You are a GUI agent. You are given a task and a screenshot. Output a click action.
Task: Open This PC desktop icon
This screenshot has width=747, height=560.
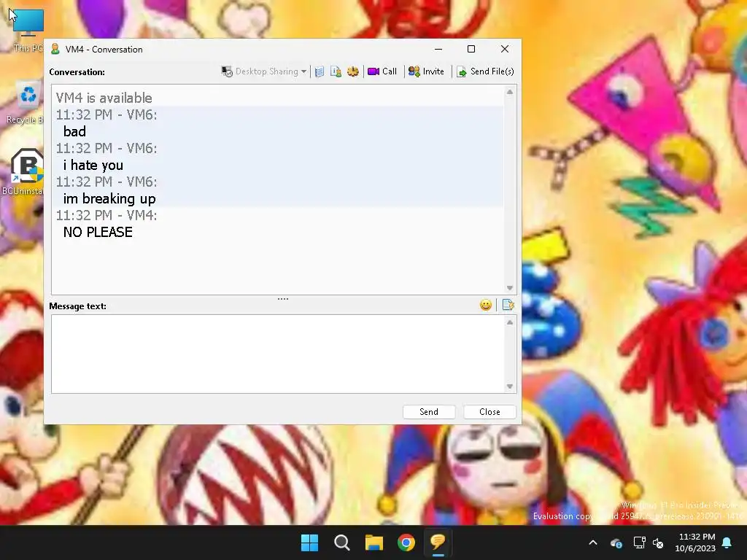pyautogui.click(x=28, y=29)
